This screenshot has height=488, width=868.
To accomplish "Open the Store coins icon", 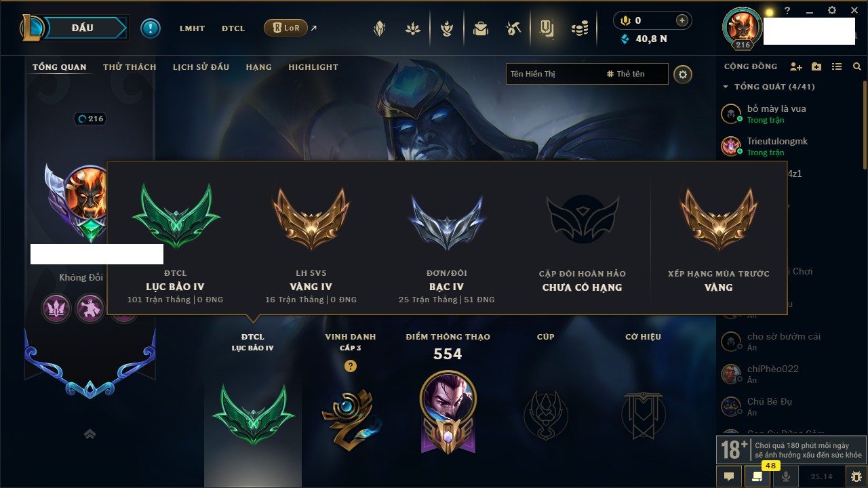I will tap(579, 28).
